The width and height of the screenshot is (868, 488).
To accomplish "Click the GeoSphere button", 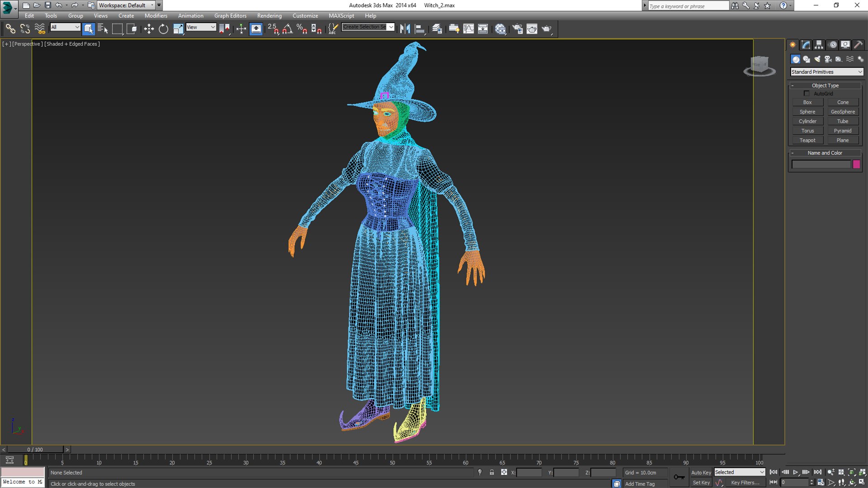I will (843, 112).
